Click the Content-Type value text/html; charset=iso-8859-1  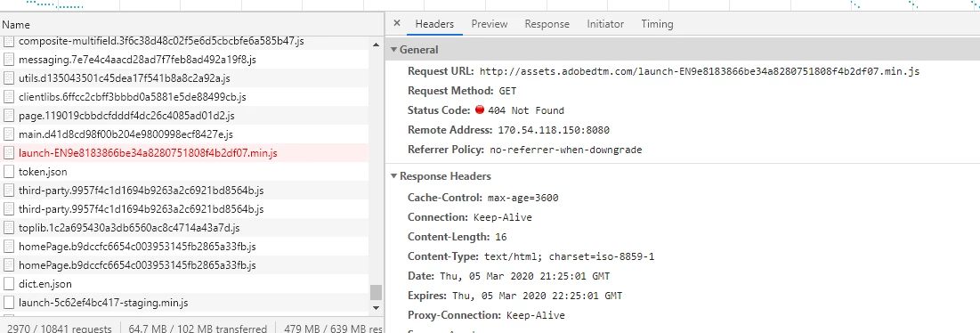pos(570,256)
